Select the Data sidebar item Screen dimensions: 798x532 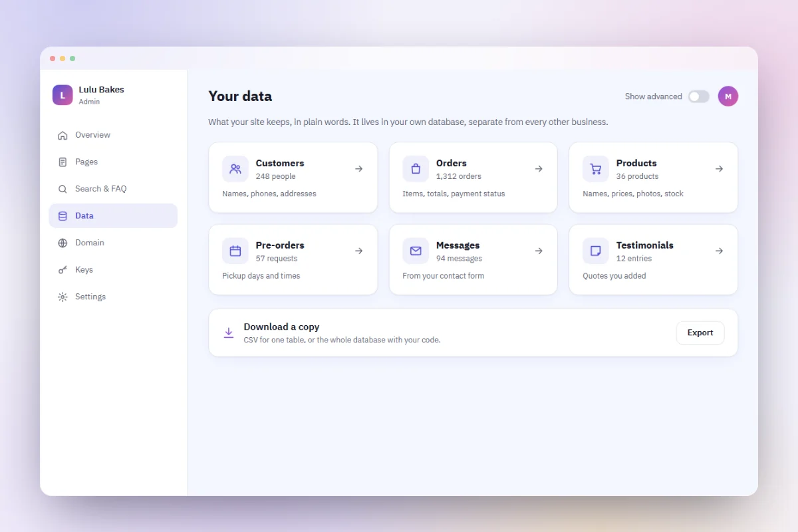[x=113, y=216]
